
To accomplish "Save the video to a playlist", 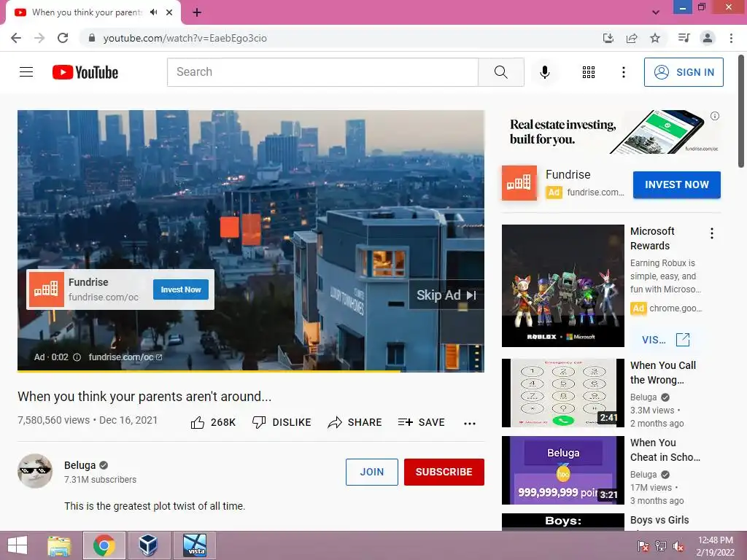I will point(421,422).
